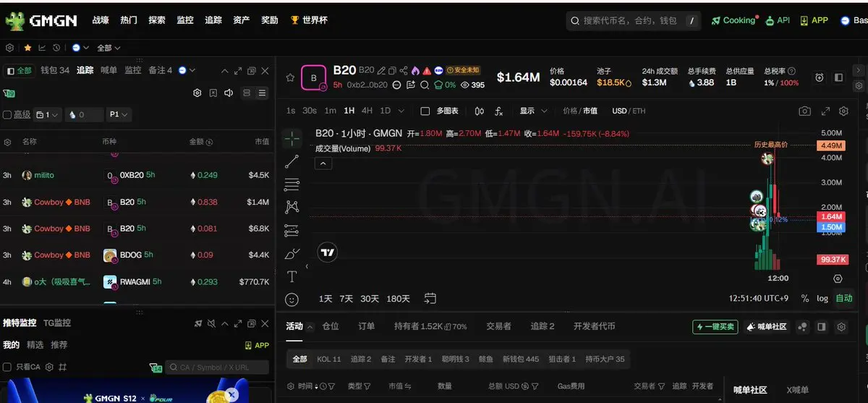Toggle the chart log scale

pos(822,298)
